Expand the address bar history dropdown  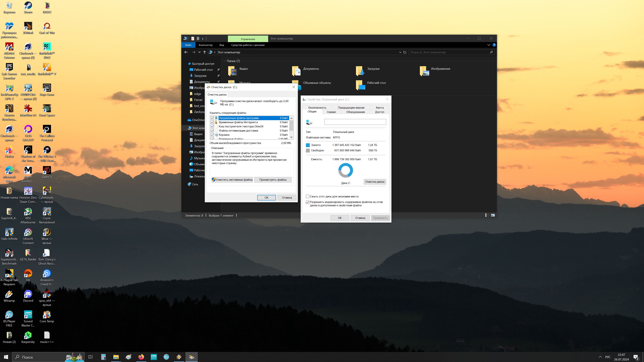click(400, 52)
